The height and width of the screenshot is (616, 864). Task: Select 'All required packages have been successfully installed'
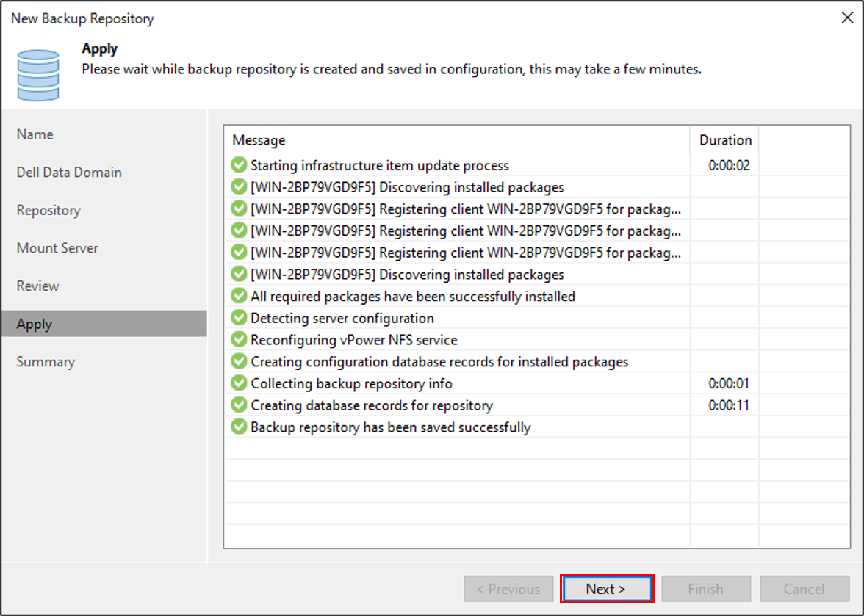(413, 296)
